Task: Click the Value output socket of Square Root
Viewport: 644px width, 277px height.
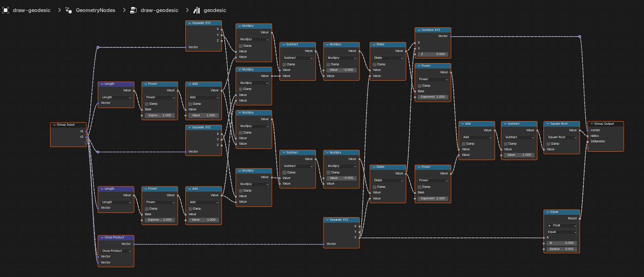Action: [580, 130]
